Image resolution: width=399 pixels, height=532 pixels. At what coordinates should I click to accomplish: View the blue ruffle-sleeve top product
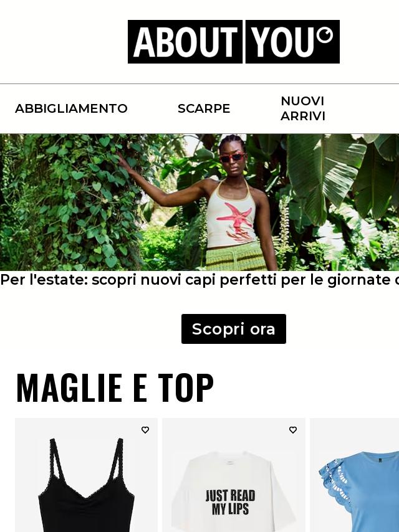click(x=355, y=475)
